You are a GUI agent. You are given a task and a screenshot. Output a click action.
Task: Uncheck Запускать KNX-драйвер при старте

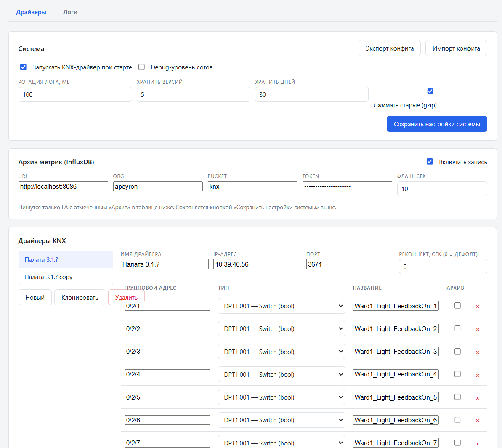(23, 67)
